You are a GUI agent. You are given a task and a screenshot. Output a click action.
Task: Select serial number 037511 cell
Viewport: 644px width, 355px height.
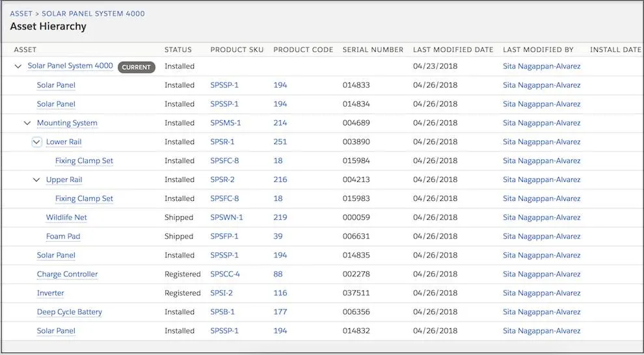tap(356, 293)
